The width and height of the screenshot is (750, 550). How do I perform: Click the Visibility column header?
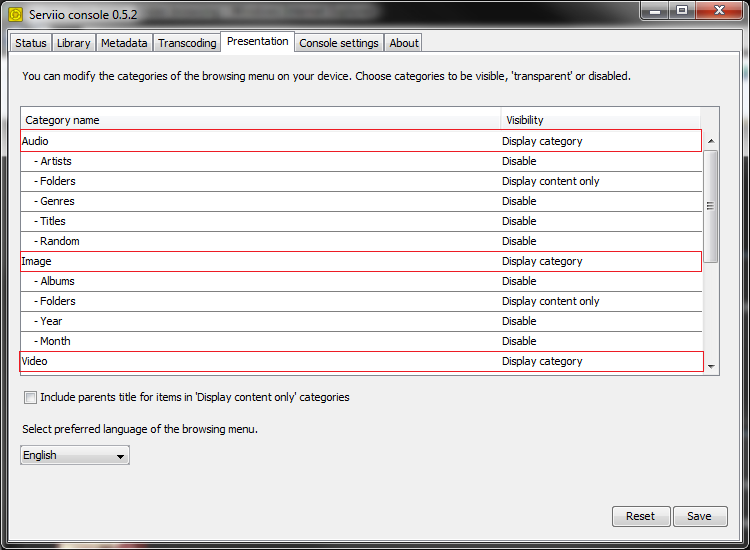pos(600,120)
